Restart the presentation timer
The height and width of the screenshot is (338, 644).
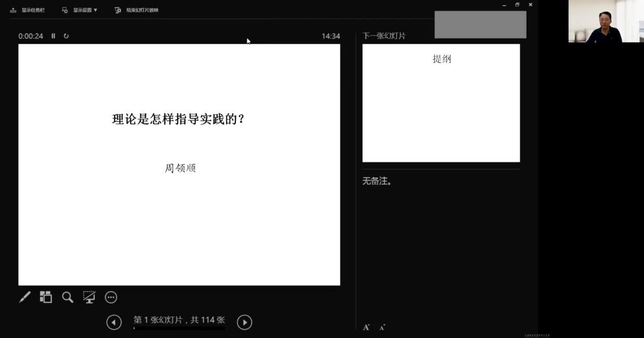(x=67, y=36)
